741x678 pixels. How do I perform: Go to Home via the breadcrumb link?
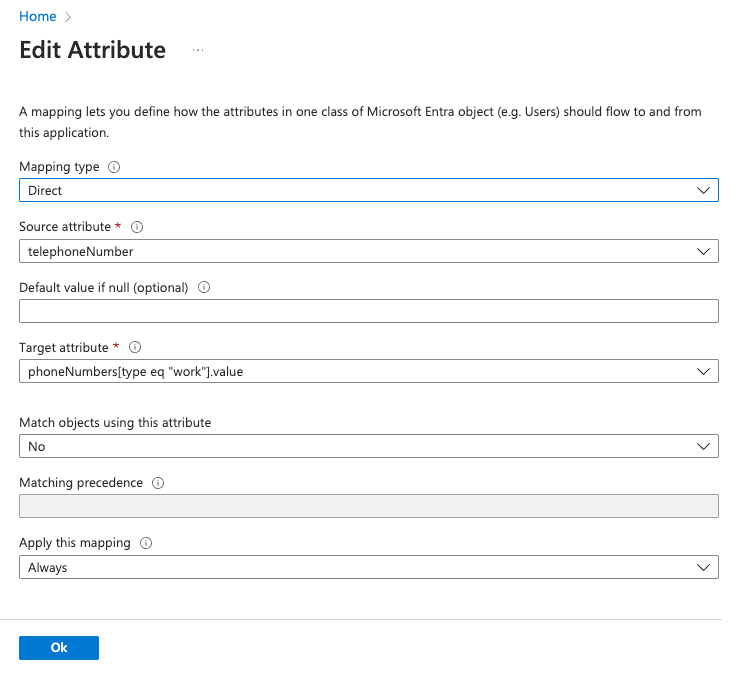(37, 17)
